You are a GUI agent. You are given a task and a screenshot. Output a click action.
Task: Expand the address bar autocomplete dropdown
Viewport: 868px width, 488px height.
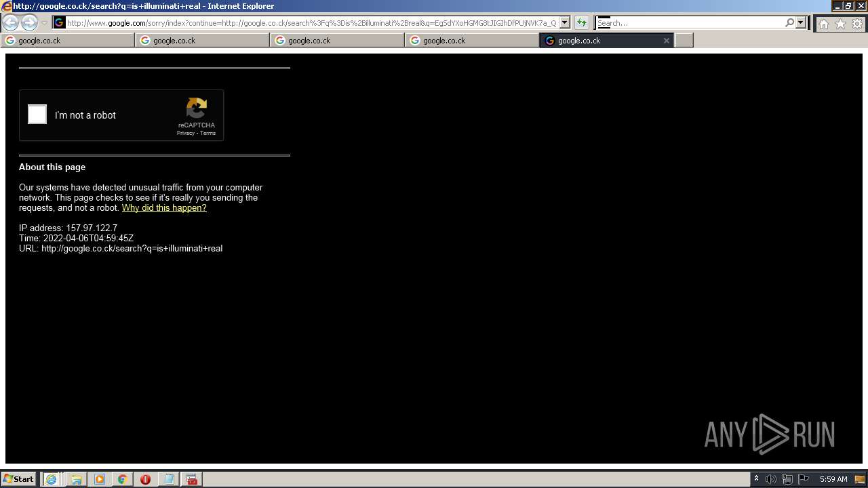[x=564, y=22]
